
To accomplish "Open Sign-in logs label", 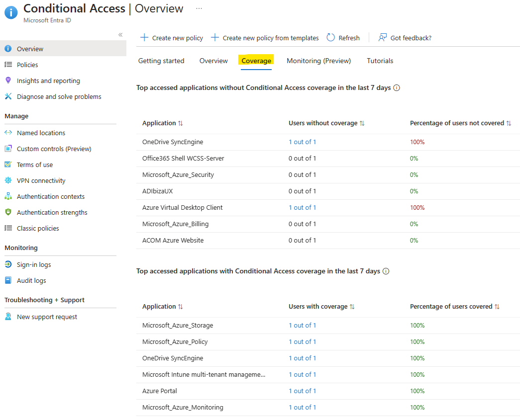I will point(34,264).
